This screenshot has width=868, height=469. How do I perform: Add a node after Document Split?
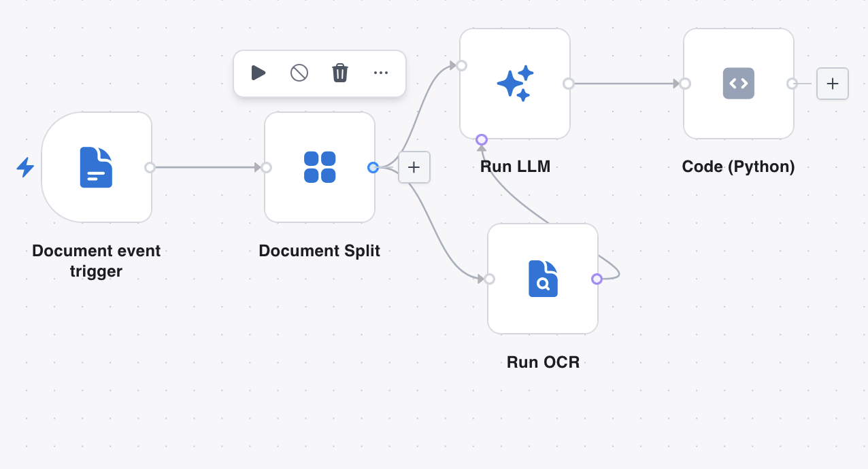pos(414,167)
